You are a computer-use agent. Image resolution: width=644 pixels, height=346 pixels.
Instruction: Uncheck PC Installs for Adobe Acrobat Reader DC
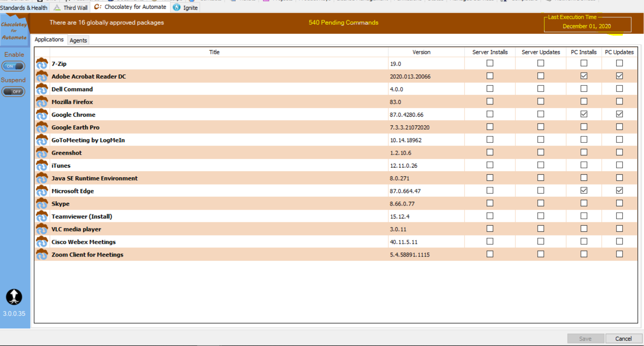pyautogui.click(x=584, y=76)
